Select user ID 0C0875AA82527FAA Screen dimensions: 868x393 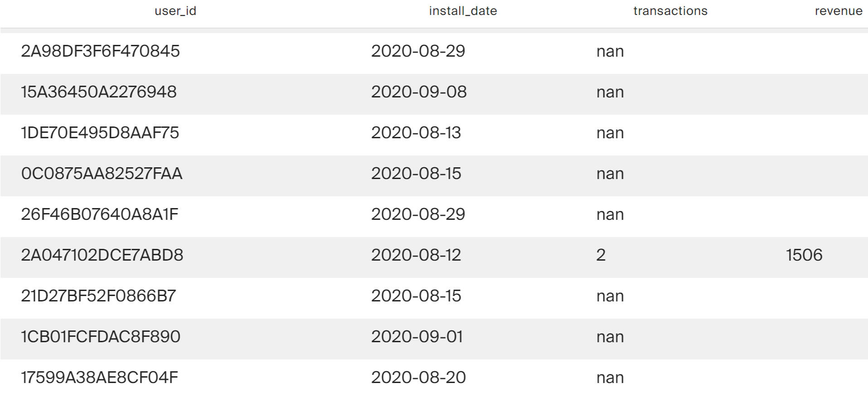click(102, 174)
